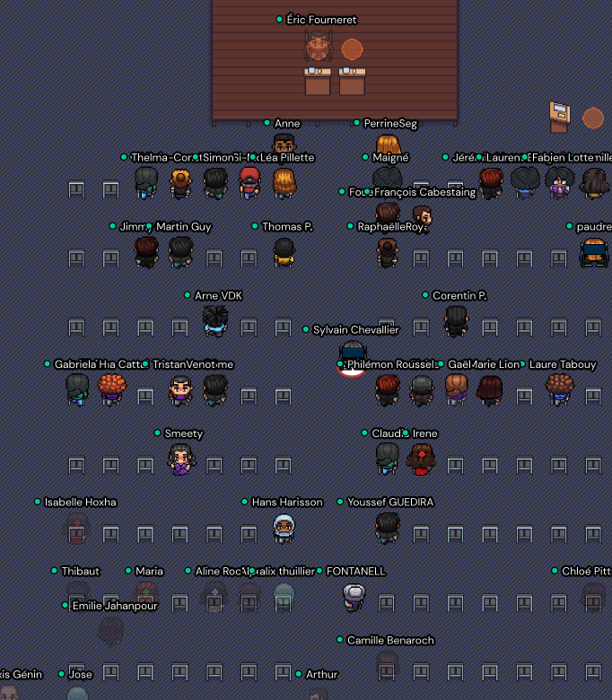Click Irene's avatar with red flower
612x700 pixels.
[x=421, y=459]
